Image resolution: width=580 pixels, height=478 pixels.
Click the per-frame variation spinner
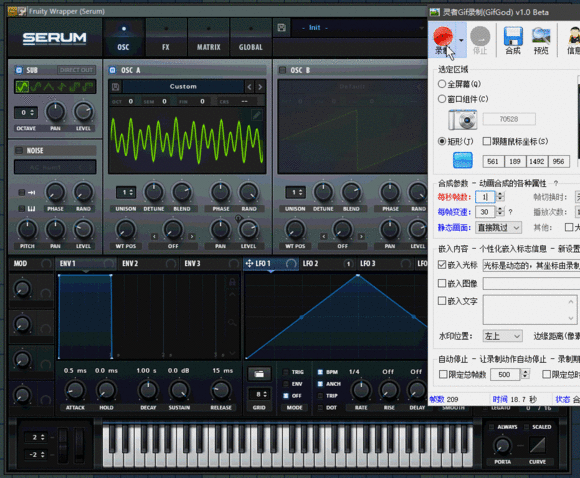click(500, 212)
